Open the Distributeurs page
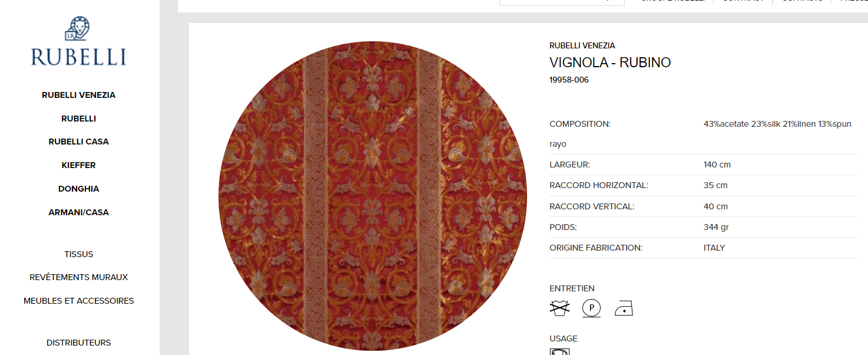 point(79,343)
